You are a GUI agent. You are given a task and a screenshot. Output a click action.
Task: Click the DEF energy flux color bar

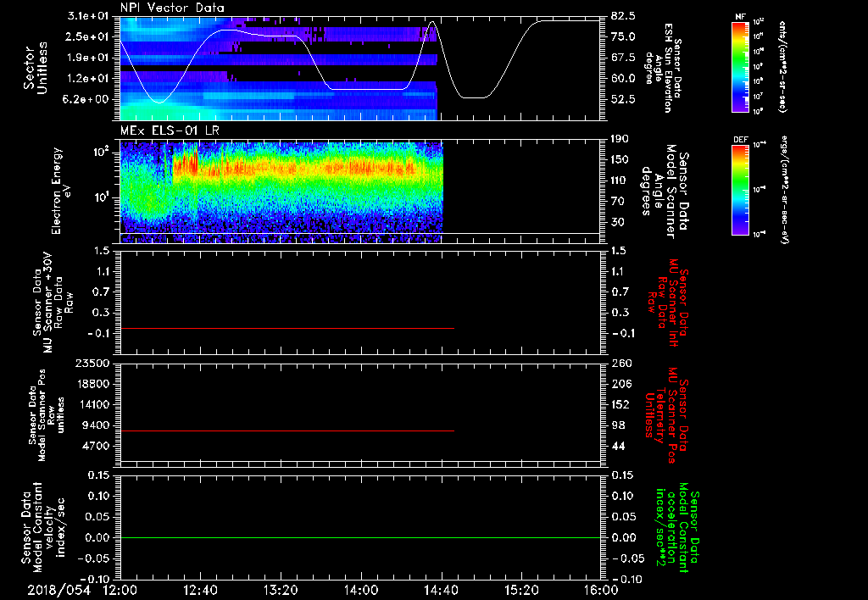click(x=740, y=190)
